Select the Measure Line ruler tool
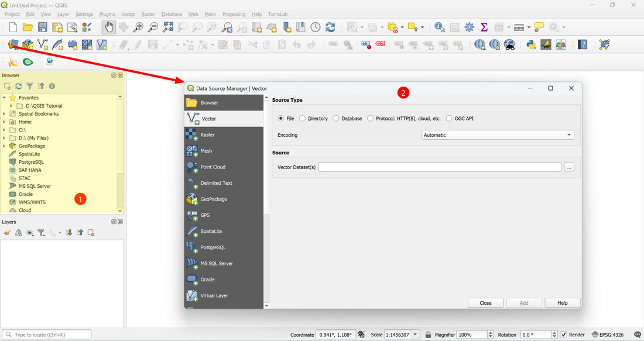This screenshot has height=341, width=644. click(519, 27)
